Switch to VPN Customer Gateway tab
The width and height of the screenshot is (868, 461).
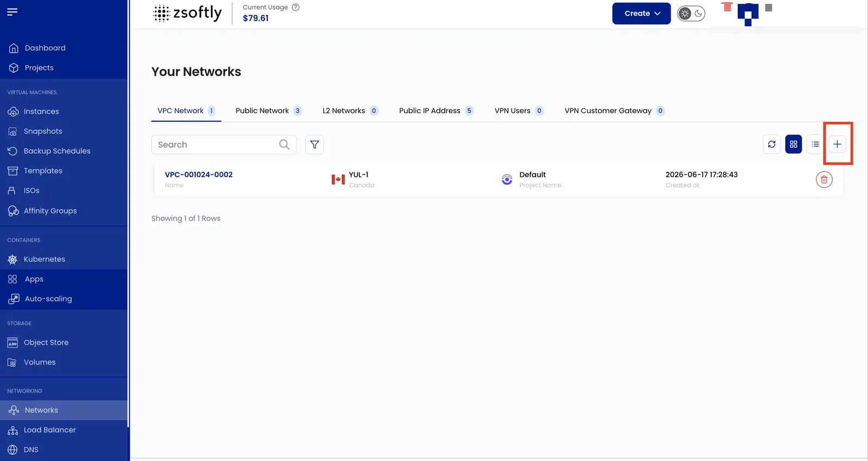click(x=614, y=111)
